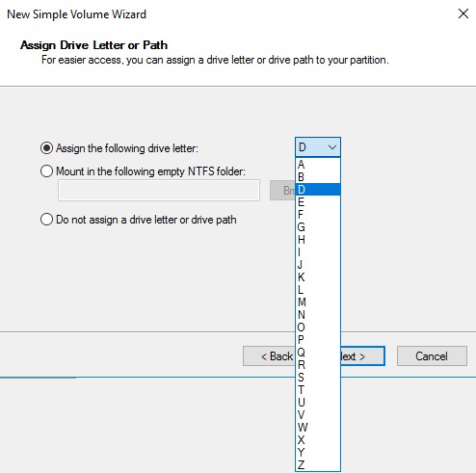Select 'Assign the following drive letter' radio button

pos(46,148)
